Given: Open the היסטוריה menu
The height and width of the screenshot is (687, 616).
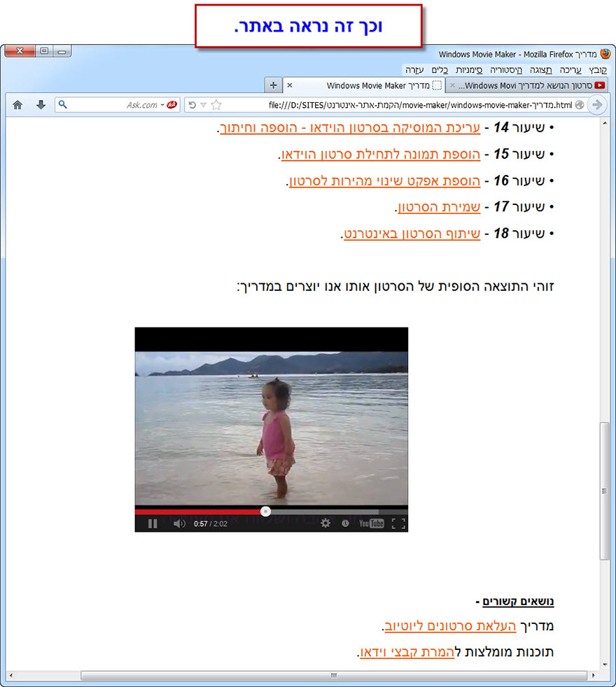Looking at the screenshot, I should click(506, 70).
